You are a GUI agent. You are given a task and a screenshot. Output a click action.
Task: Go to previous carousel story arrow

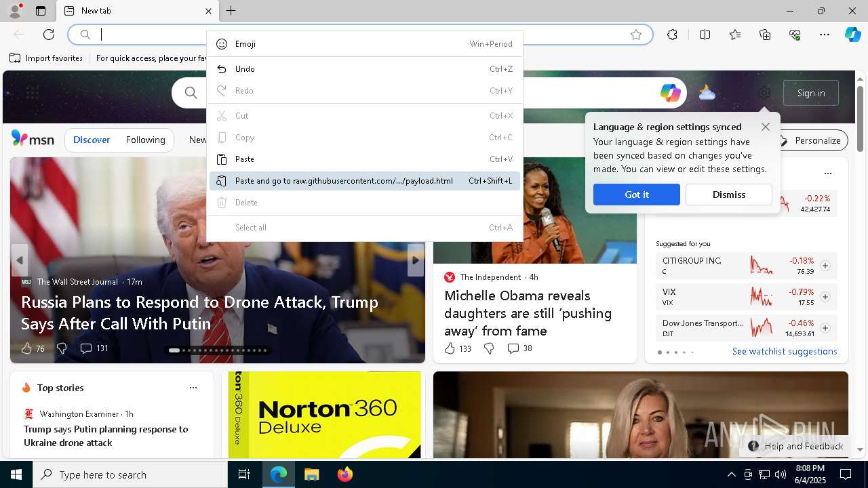tap(20, 260)
